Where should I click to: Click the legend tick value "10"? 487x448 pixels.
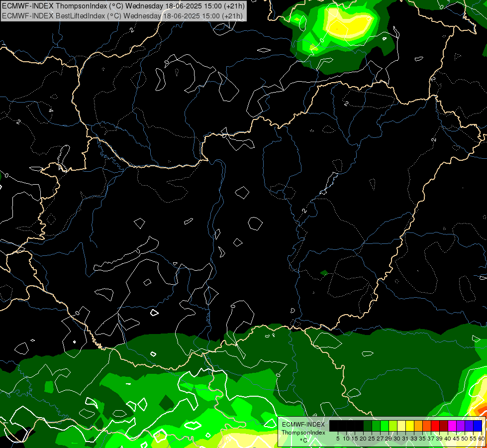coord(346,439)
